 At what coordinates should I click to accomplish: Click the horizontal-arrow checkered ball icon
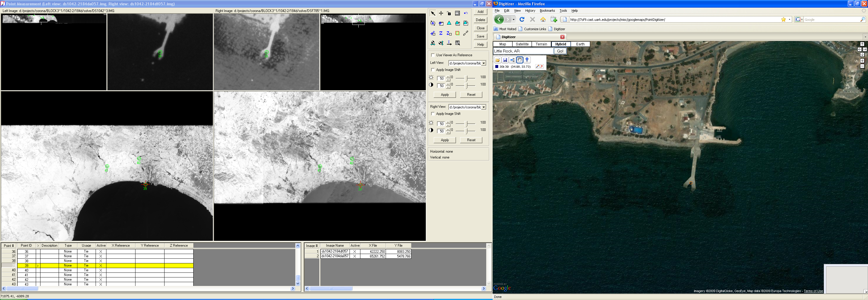tap(433, 43)
